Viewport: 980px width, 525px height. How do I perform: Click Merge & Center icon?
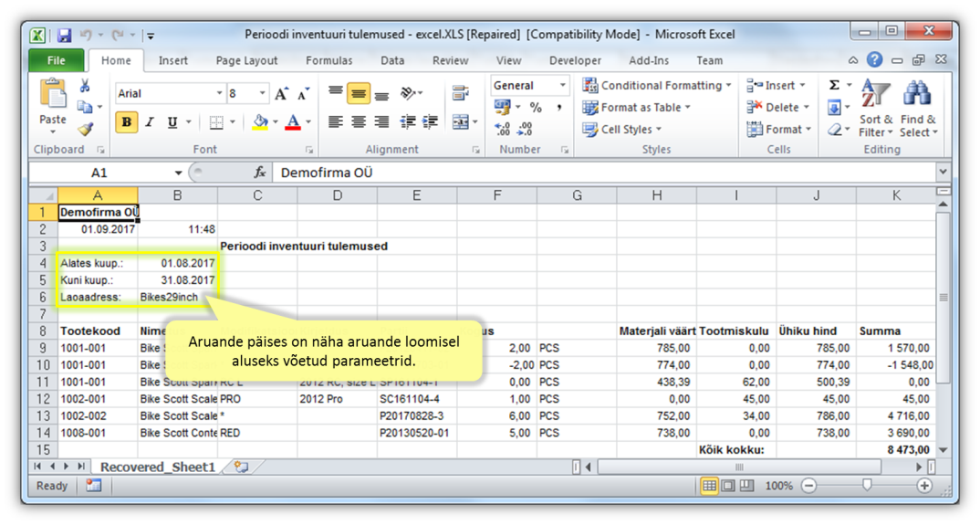(x=461, y=122)
